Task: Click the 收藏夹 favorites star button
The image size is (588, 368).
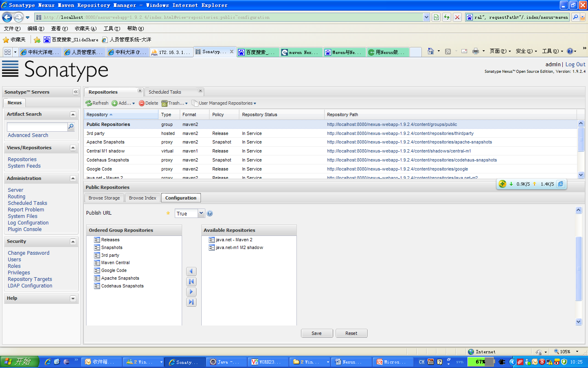Action: [14, 40]
